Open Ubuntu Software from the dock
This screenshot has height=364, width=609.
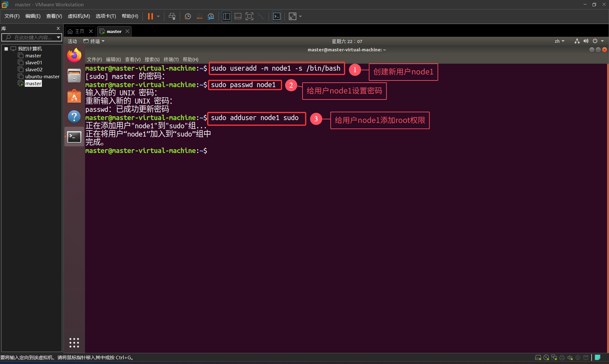pos(74,96)
